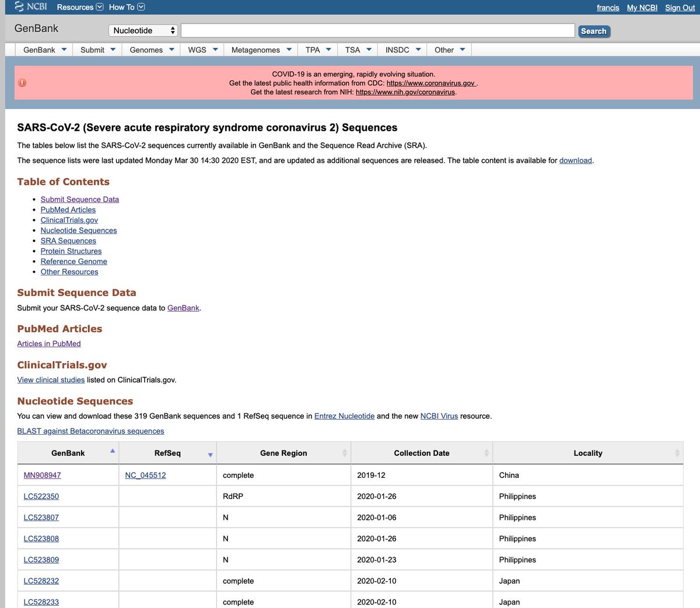Open GenBank record LC523808
This screenshot has height=608, width=700.
(41, 539)
